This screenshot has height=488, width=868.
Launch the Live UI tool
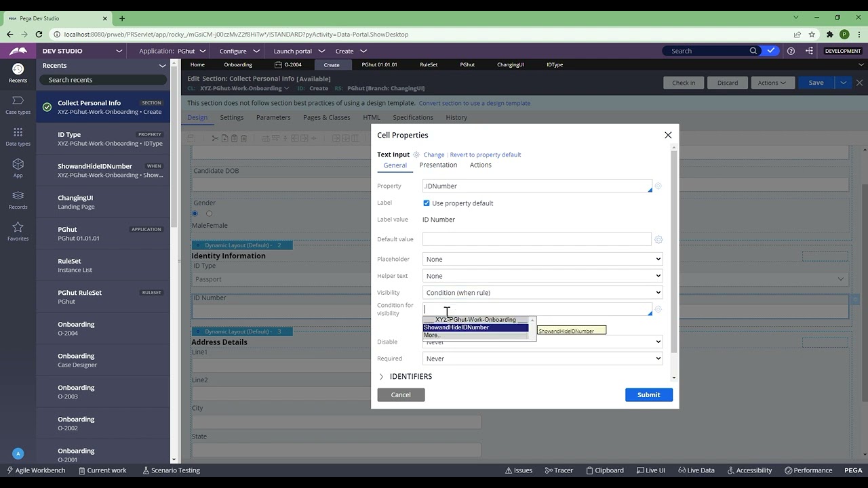coord(651,470)
